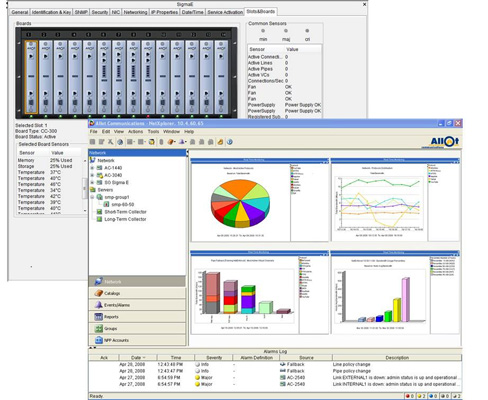Click the line graph in the monitoring pane
This screenshot has width=488, height=400.
(x=380, y=203)
